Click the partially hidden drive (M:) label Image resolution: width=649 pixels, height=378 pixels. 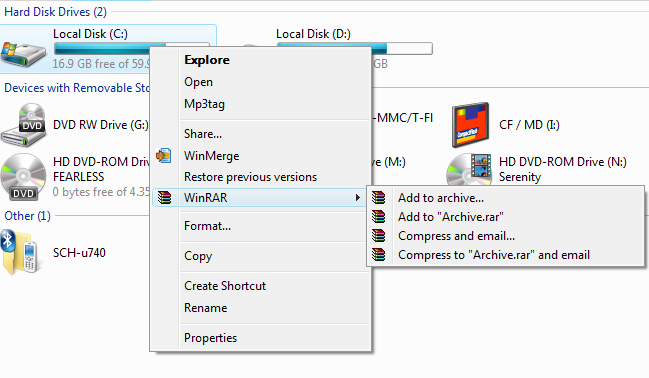pyautogui.click(x=389, y=161)
